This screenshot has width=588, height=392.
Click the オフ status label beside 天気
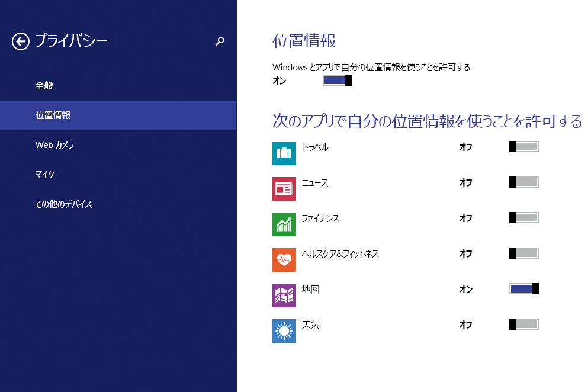pos(466,324)
